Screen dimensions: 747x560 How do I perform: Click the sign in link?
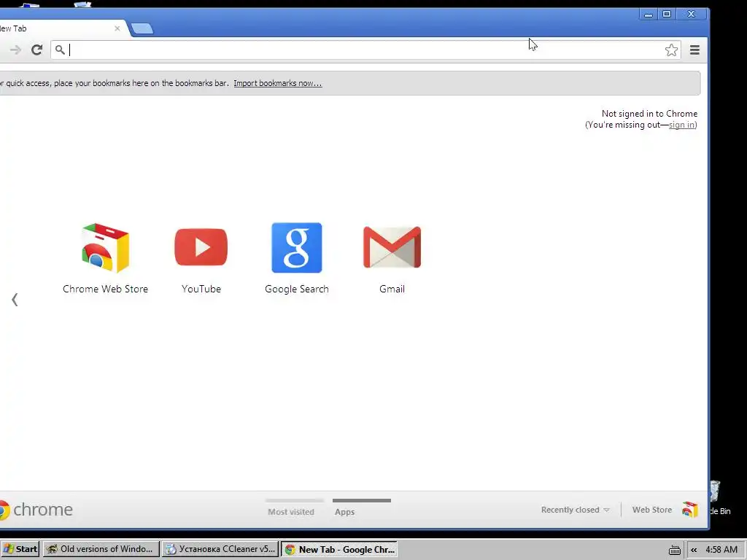coord(682,125)
